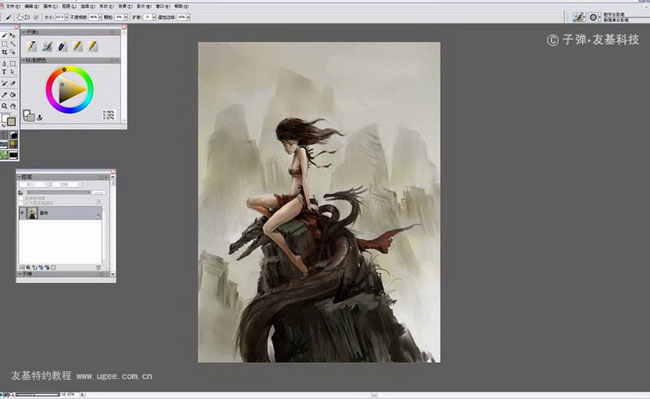Toggle the second checkbox under layer opacity
The image size is (650, 399).
[x=21, y=203]
